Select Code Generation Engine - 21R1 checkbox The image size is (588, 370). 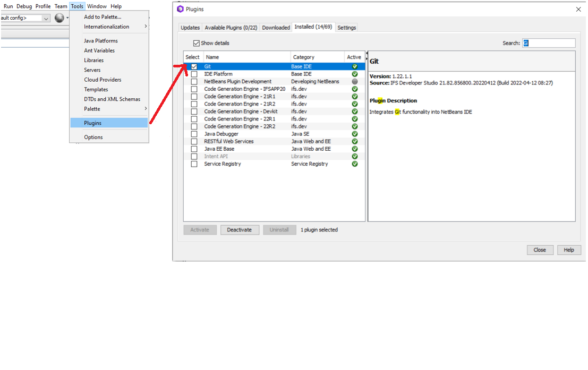[x=194, y=96]
